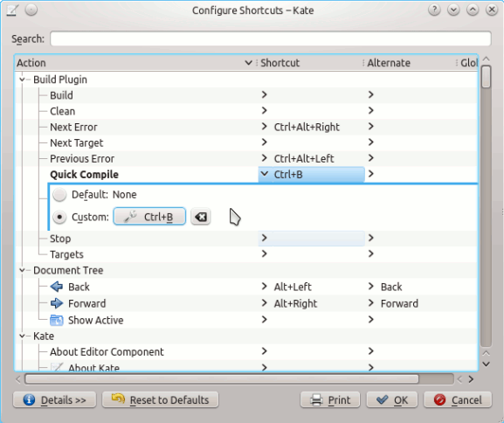Image resolution: width=504 pixels, height=423 pixels.
Task: Click the Alternate column header
Action: 411,63
